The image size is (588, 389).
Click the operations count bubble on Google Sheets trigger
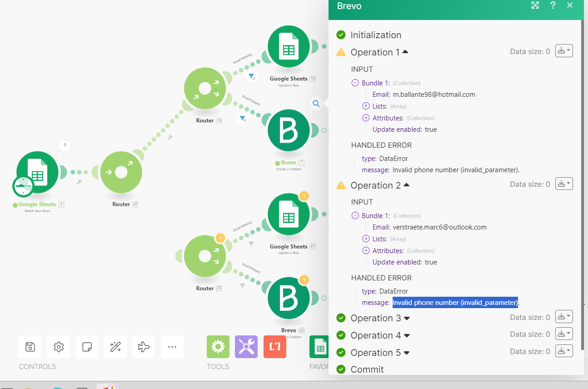tap(65, 145)
